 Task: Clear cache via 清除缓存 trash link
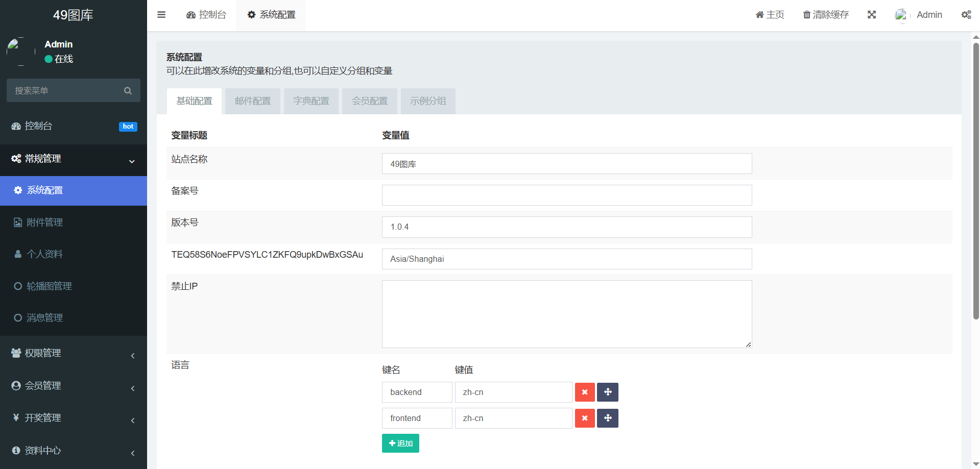(825, 15)
